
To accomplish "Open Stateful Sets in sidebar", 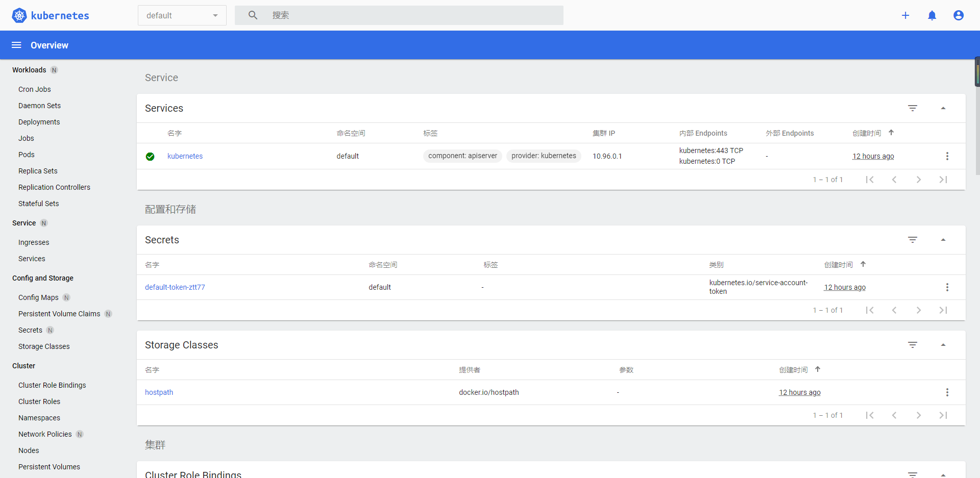I will coord(38,204).
